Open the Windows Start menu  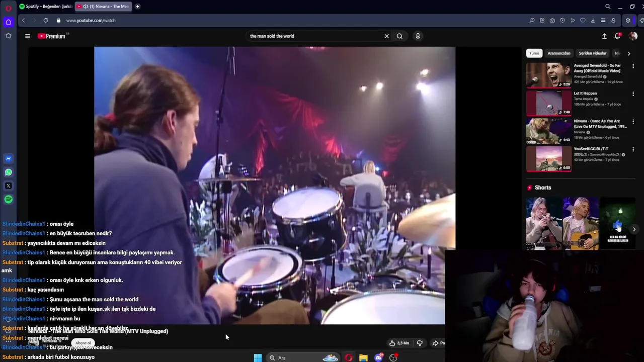(258, 357)
